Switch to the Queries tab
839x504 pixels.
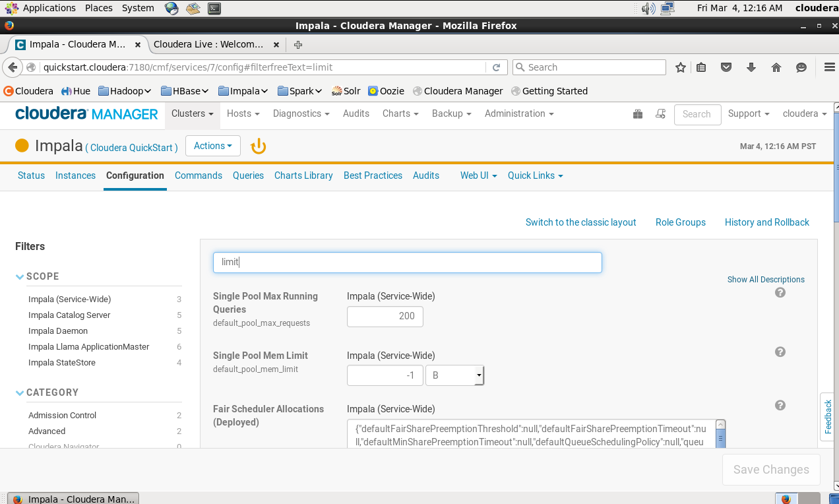[x=248, y=175]
